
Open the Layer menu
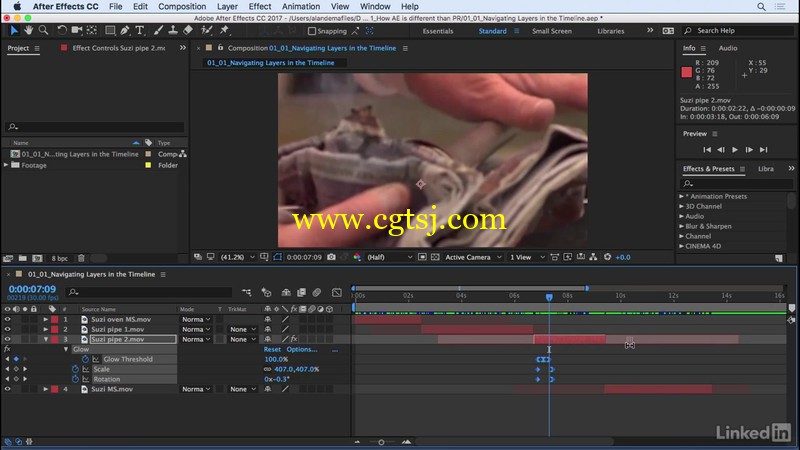(227, 7)
